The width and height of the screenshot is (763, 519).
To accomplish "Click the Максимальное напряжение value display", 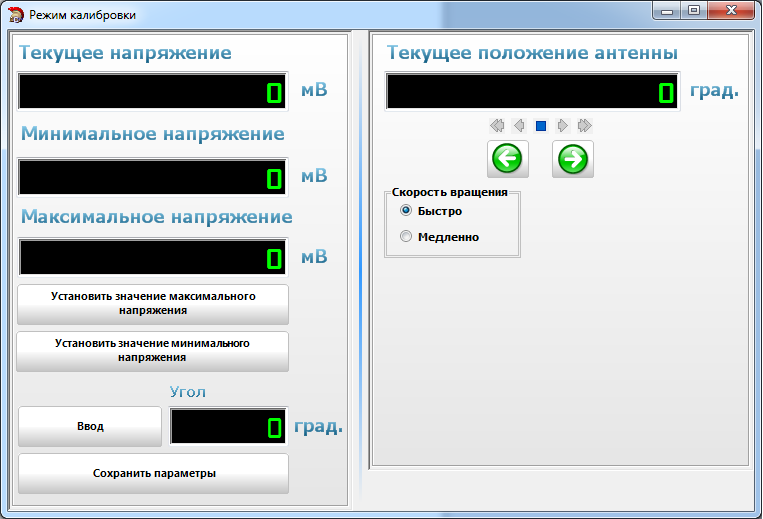I will coord(152,257).
